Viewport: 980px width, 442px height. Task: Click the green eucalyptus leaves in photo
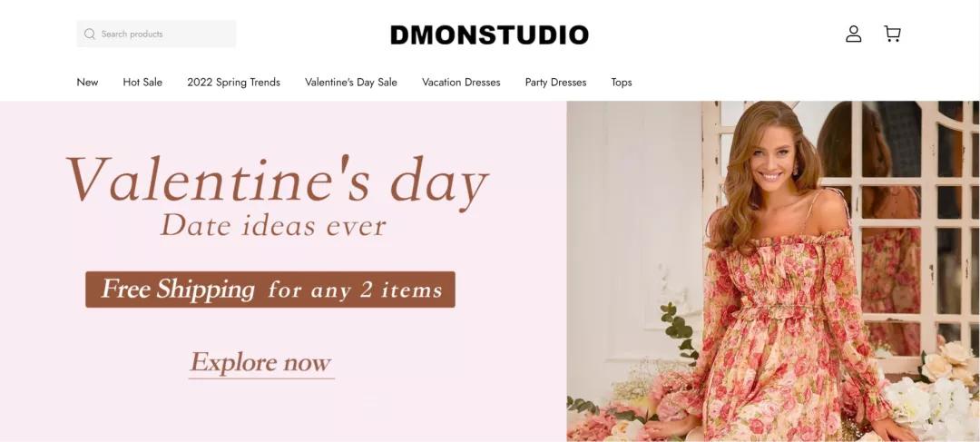(681, 331)
